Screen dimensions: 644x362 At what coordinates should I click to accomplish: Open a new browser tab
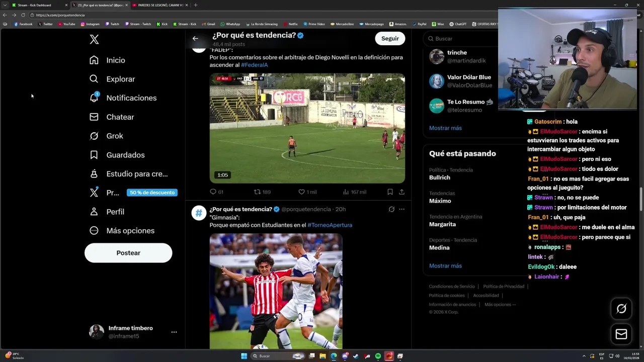click(x=195, y=5)
